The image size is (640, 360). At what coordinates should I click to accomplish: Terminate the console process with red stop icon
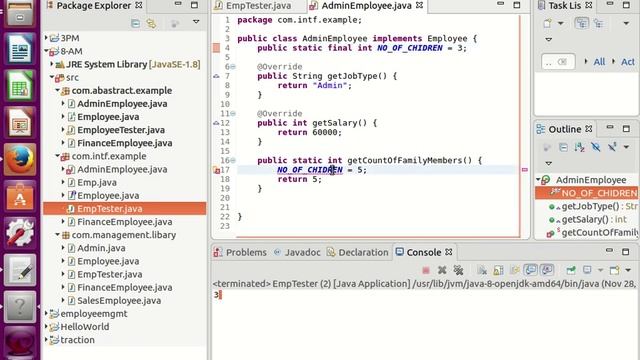426,270
